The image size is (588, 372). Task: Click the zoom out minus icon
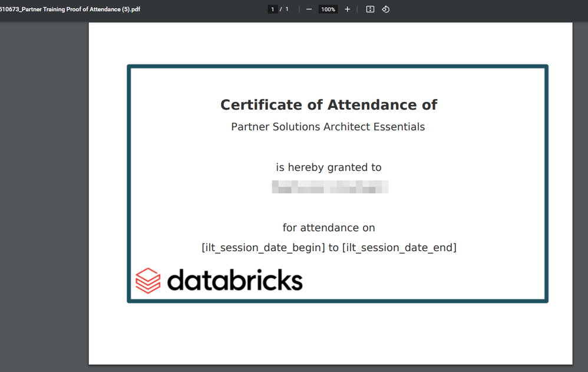pos(309,9)
